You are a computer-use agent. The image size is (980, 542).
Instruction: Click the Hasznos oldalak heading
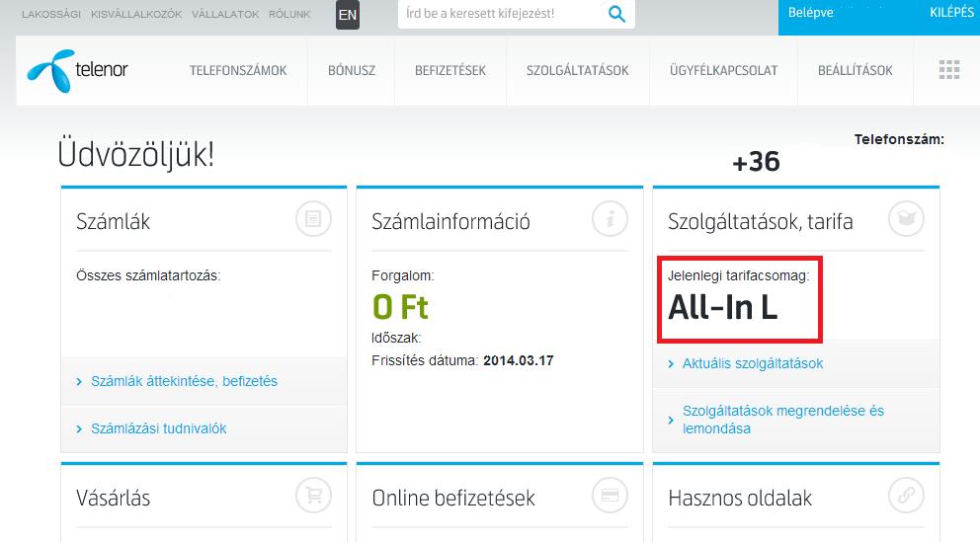pos(740,499)
